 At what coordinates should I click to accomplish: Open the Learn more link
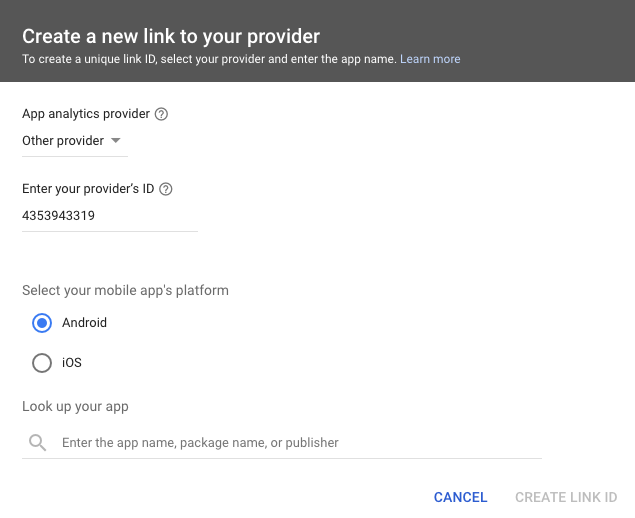tap(430, 59)
